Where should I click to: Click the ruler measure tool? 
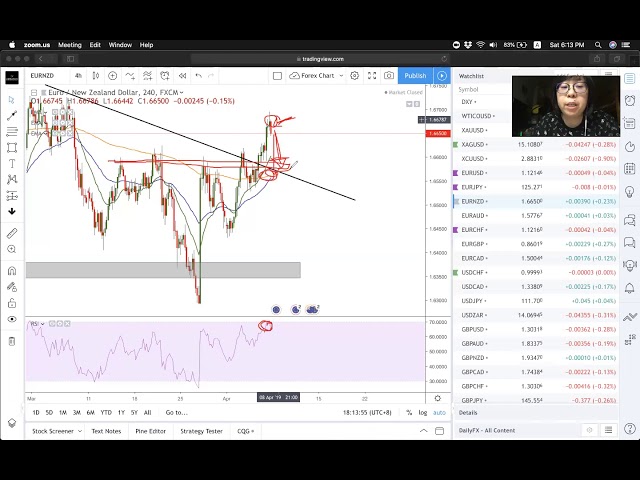click(11, 230)
